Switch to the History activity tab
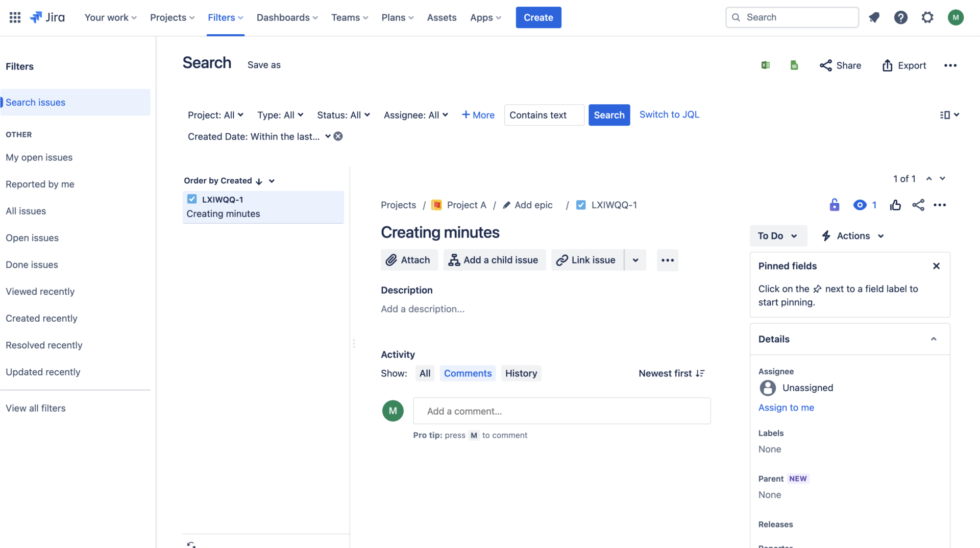The image size is (980, 548). pyautogui.click(x=521, y=373)
